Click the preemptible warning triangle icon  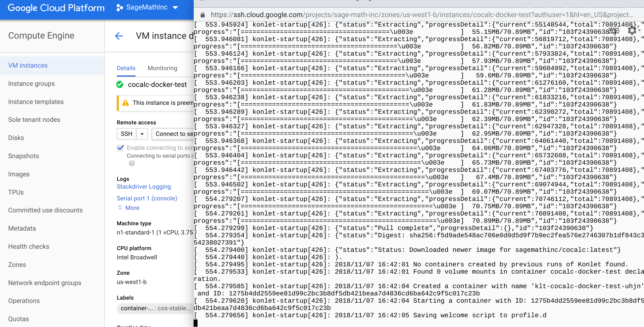(126, 103)
